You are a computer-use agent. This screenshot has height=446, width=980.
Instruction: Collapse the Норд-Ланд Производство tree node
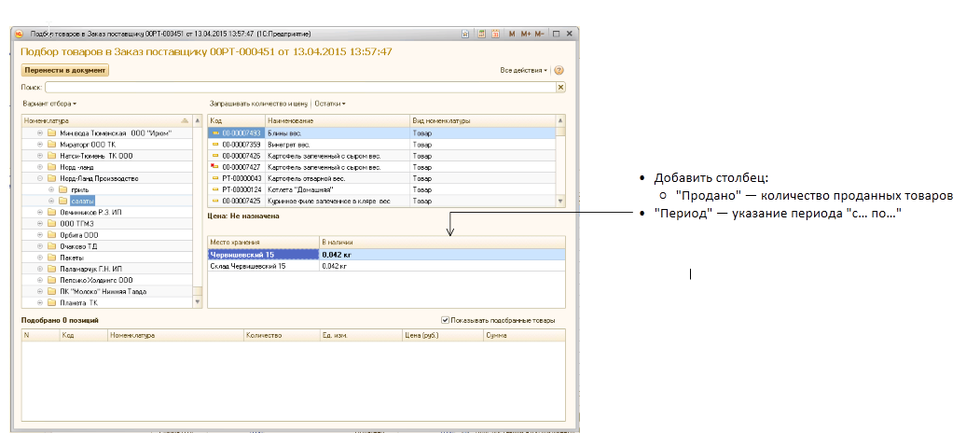[x=39, y=178]
